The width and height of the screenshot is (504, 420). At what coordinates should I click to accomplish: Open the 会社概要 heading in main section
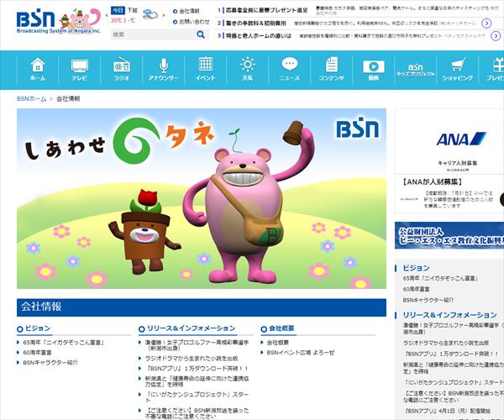point(281,328)
